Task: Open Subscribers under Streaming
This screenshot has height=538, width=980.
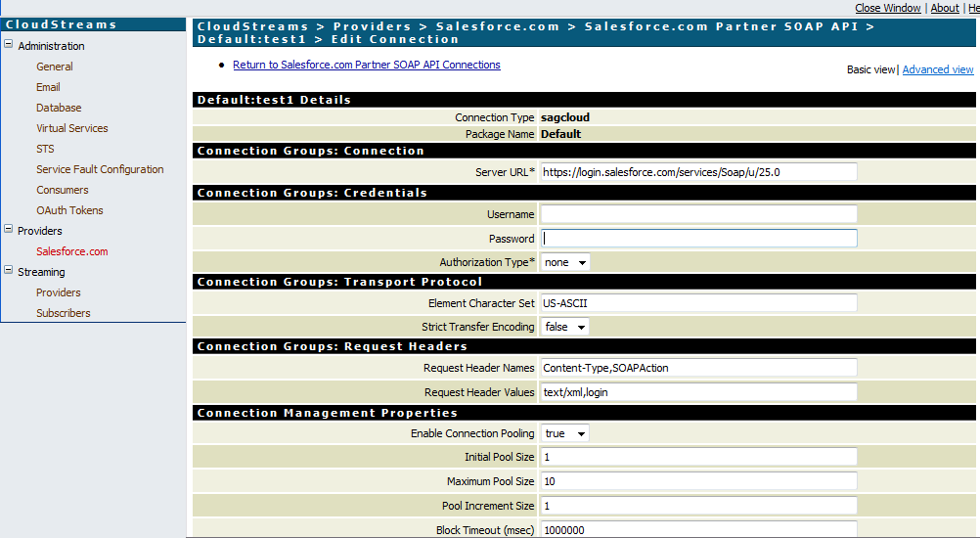Action: [x=64, y=313]
